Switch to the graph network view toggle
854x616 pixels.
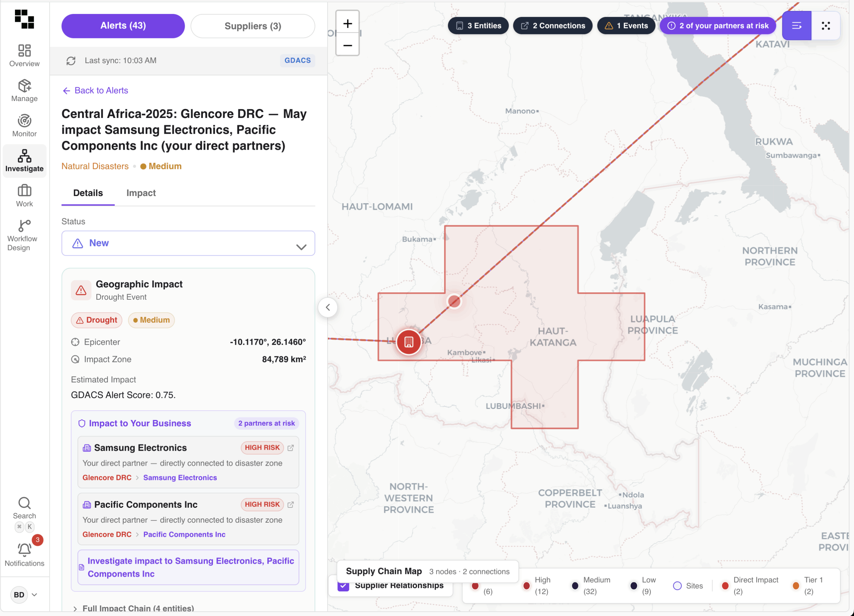(x=825, y=26)
